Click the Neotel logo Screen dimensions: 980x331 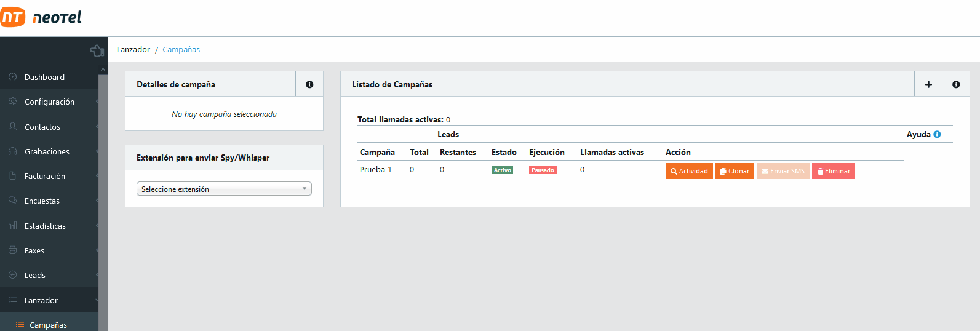41,17
